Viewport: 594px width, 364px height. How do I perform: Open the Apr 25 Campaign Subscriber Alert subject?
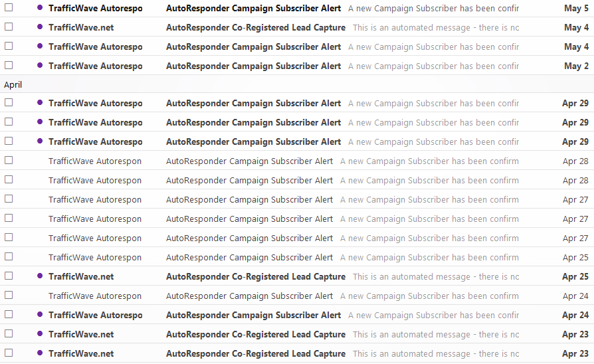[249, 258]
